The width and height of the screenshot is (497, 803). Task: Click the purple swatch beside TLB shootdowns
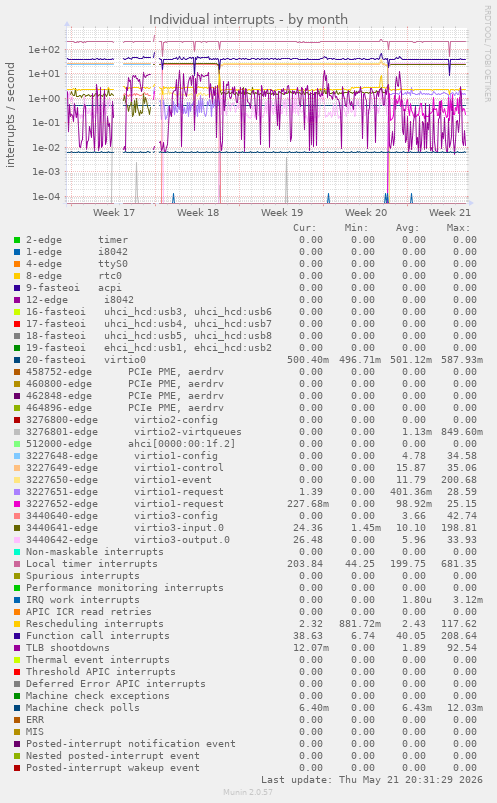point(17,648)
